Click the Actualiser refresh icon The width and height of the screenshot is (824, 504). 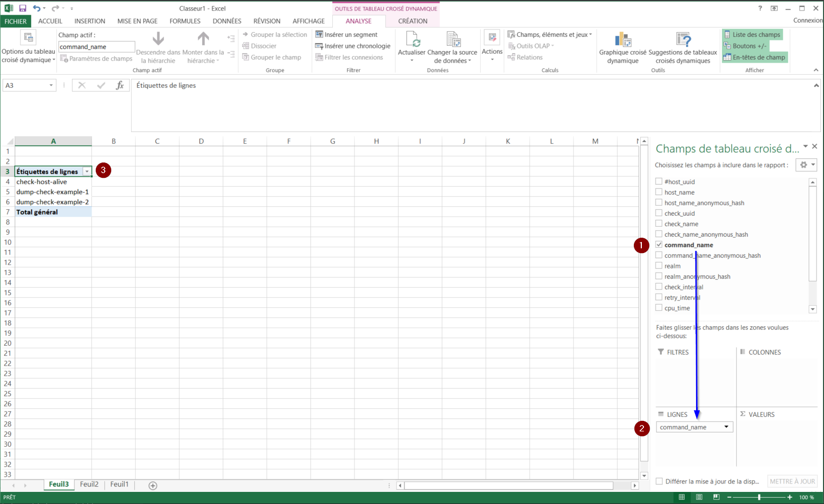coord(412,39)
